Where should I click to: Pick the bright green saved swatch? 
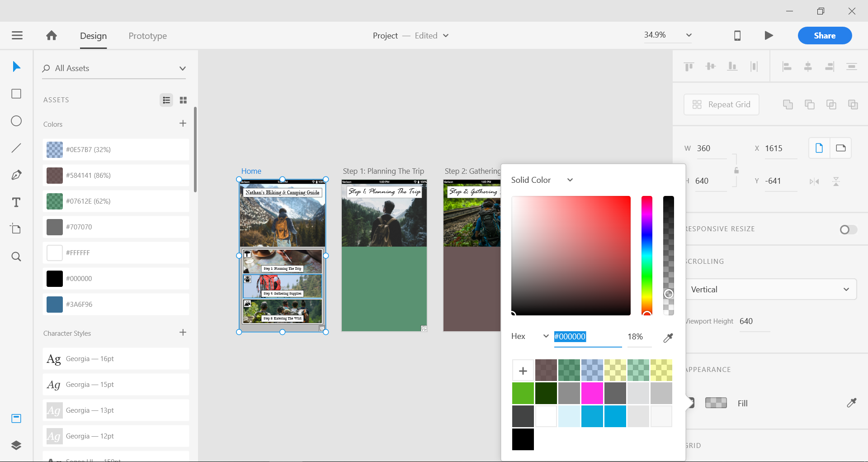click(523, 393)
